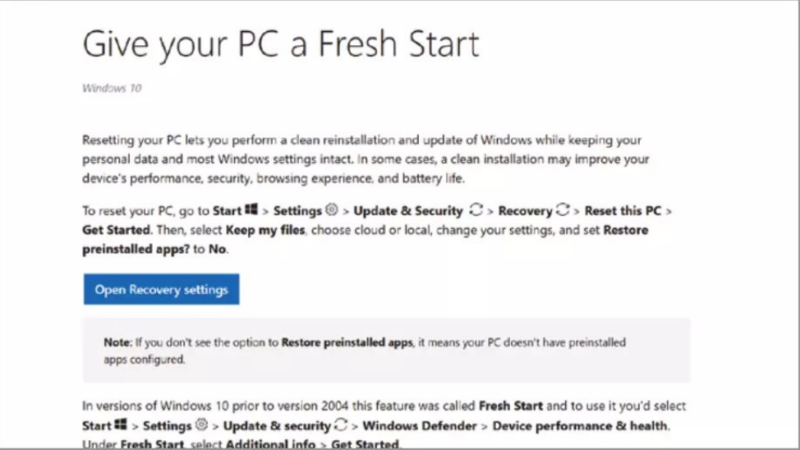Click sync icon before Windows Defender text
This screenshot has width=800, height=450.
click(341, 427)
